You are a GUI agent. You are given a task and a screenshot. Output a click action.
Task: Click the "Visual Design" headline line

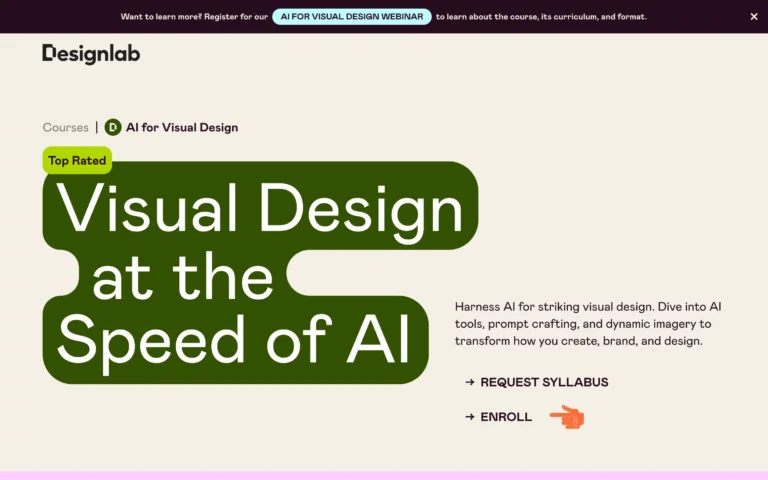[260, 209]
